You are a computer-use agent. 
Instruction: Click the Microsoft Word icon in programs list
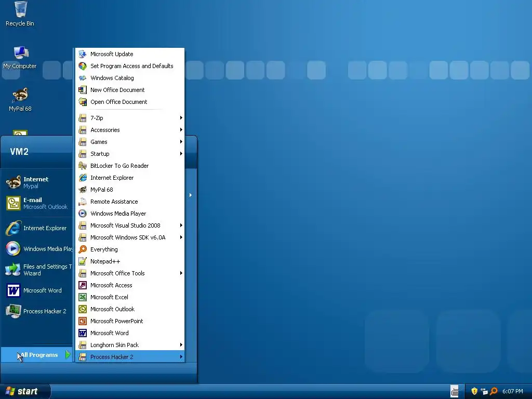(x=83, y=333)
